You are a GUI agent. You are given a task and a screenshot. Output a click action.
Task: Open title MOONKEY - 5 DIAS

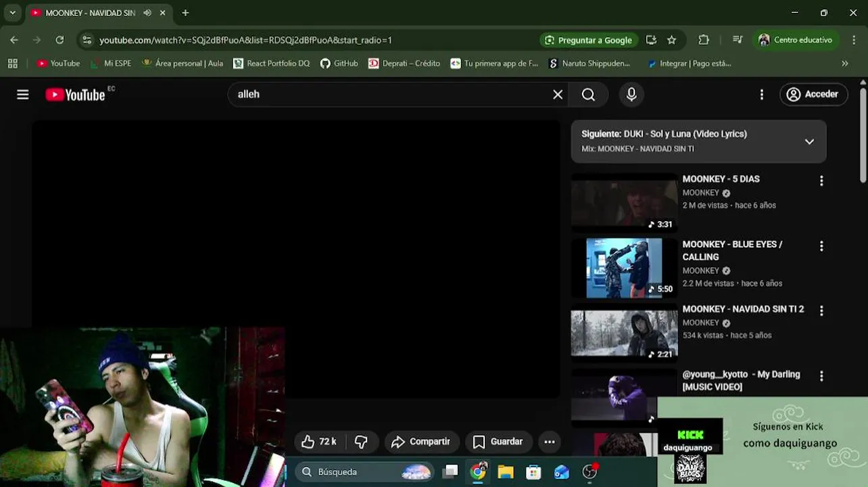(x=721, y=179)
